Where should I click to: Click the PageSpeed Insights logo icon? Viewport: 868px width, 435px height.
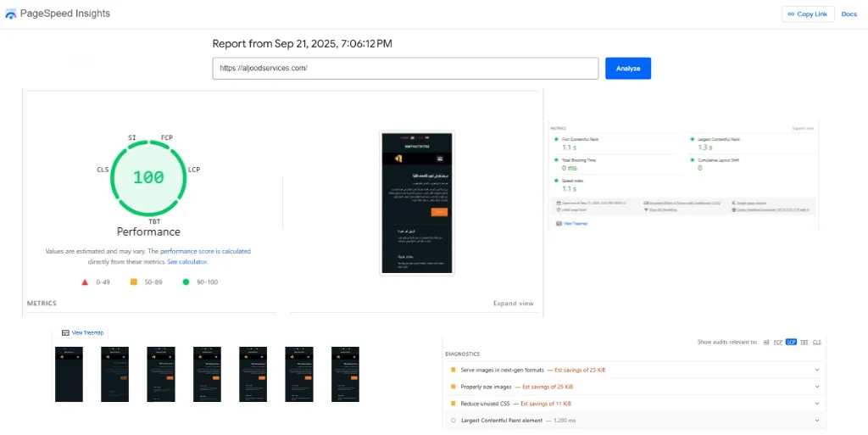coord(10,14)
